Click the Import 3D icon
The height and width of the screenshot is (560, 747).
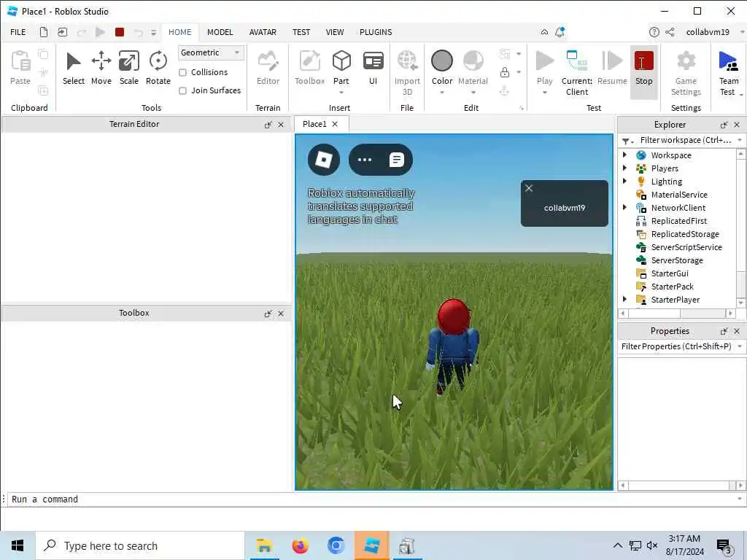click(x=407, y=61)
